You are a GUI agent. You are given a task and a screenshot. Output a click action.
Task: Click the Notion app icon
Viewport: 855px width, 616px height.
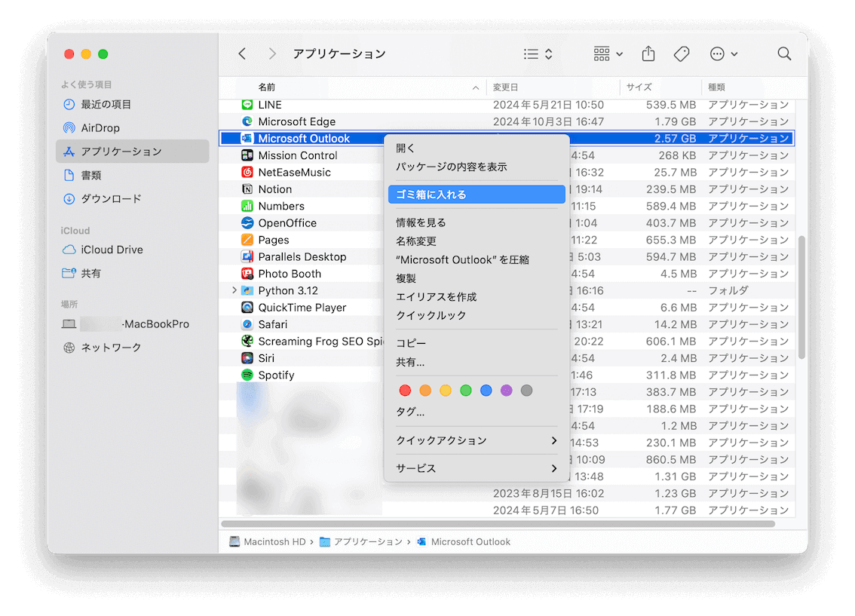tap(247, 188)
